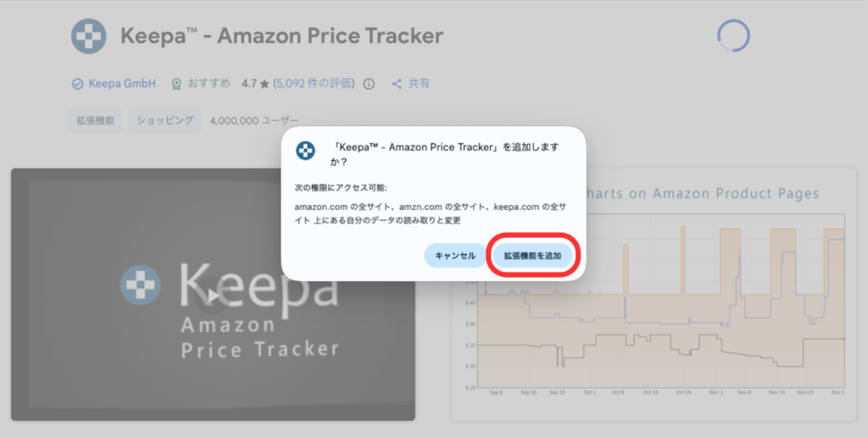Click the star icon next to 4.7
868x437 pixels.
(x=264, y=84)
